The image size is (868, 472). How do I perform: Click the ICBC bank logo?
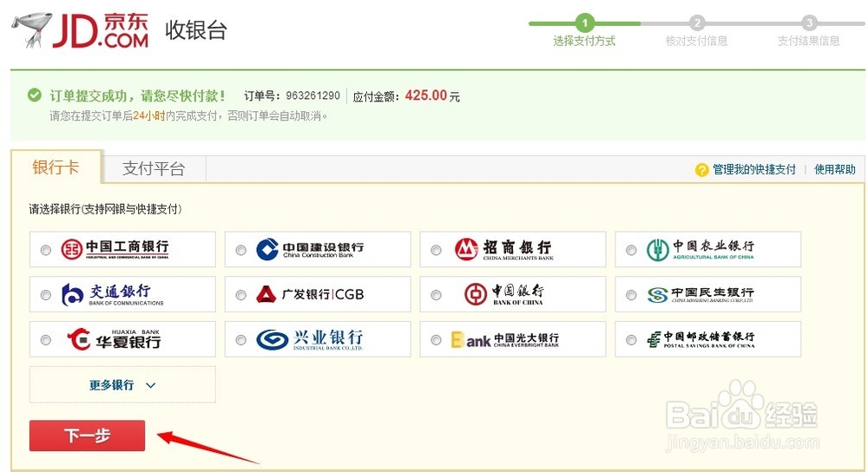[115, 250]
